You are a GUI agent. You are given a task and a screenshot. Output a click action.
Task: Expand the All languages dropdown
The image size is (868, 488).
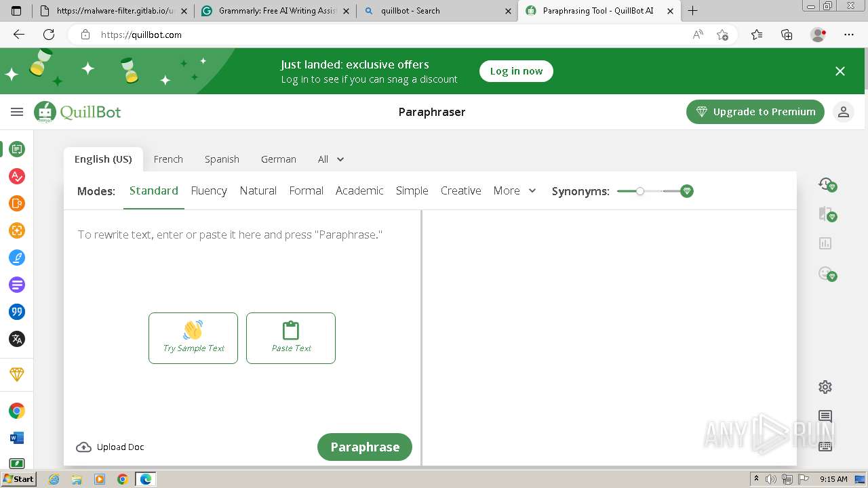click(331, 159)
